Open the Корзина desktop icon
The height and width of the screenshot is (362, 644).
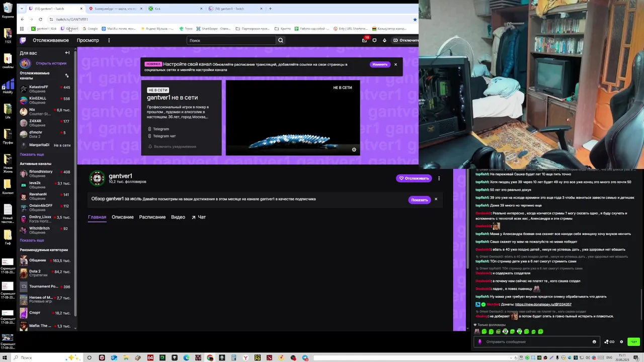click(x=8, y=10)
